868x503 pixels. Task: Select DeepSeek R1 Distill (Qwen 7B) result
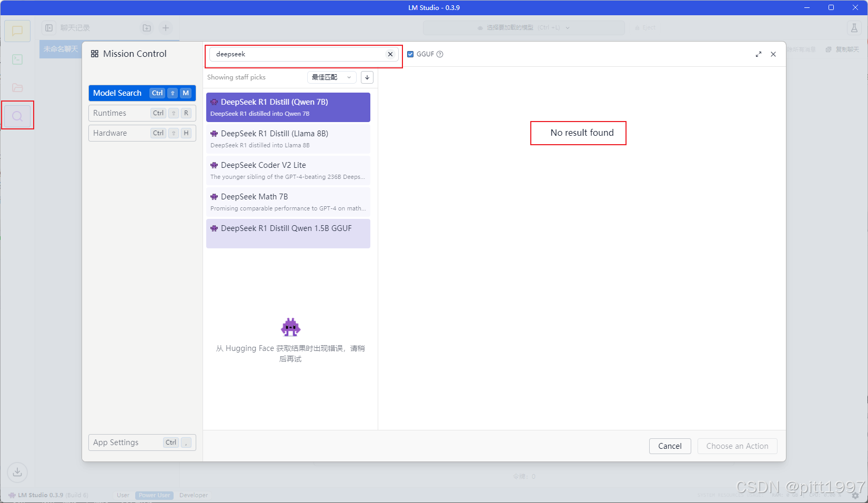tap(288, 107)
